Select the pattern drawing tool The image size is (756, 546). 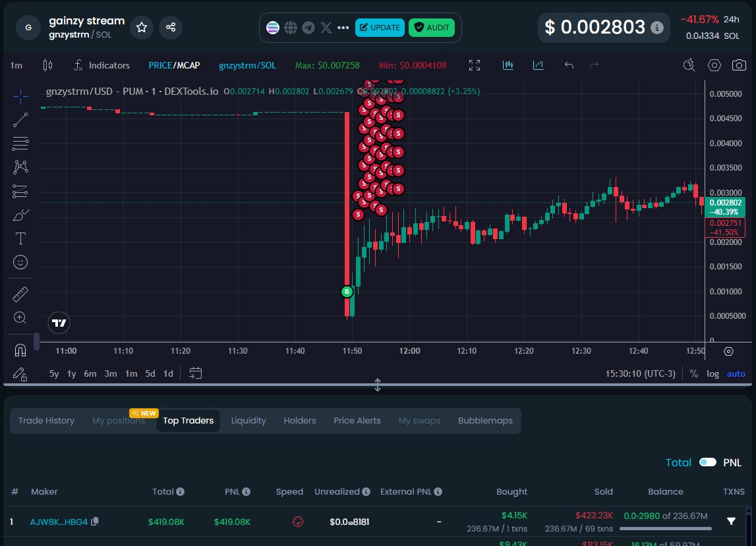coord(20,167)
